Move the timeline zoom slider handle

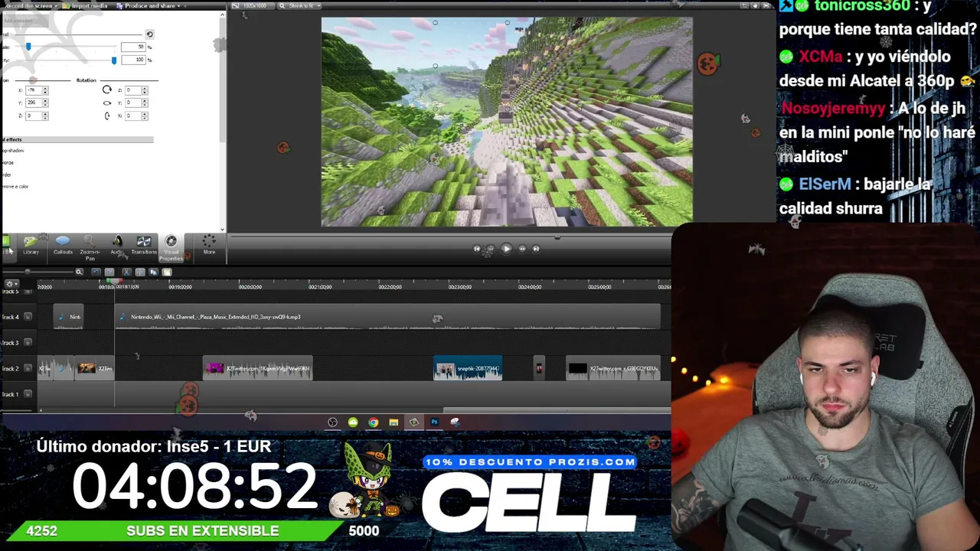[28, 272]
